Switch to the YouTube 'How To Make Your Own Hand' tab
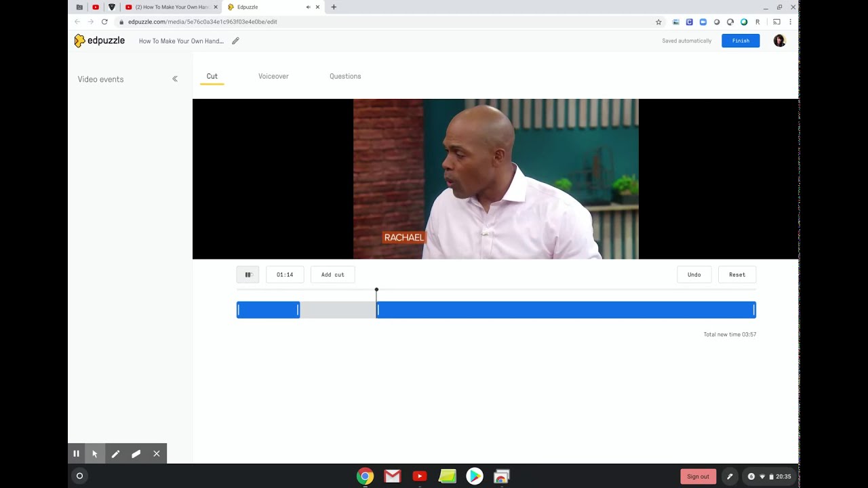868x488 pixels. tap(171, 7)
